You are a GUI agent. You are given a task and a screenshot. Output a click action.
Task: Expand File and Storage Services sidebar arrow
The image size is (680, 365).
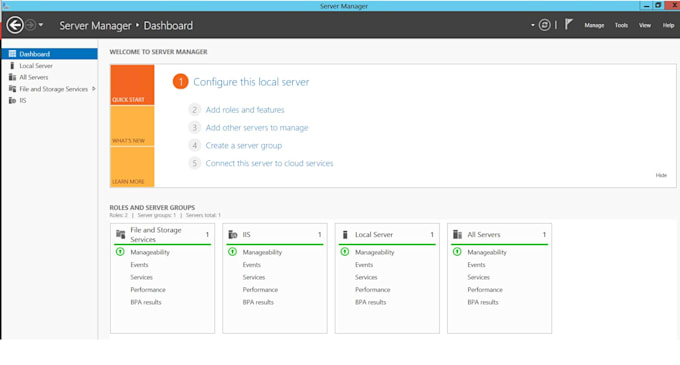[94, 89]
